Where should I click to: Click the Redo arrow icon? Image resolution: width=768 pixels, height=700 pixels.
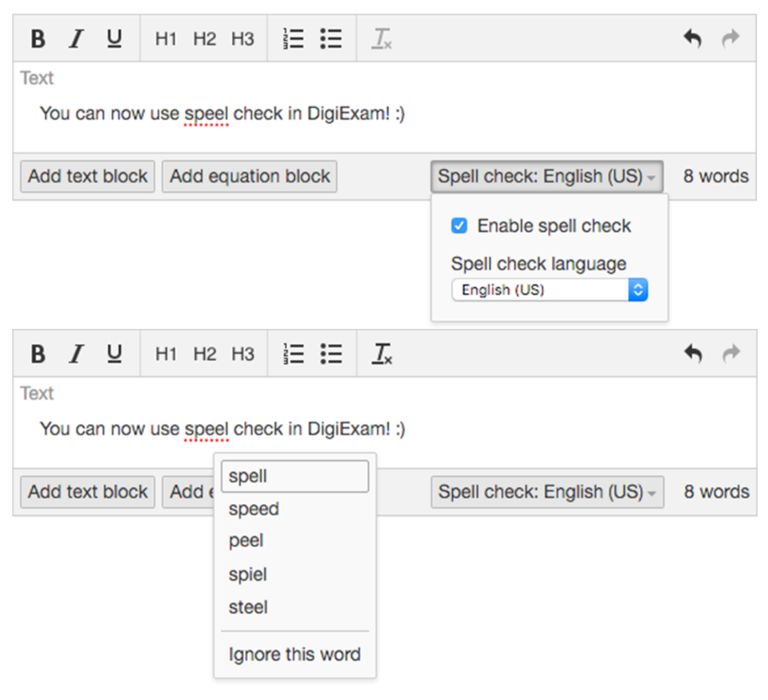pyautogui.click(x=730, y=38)
